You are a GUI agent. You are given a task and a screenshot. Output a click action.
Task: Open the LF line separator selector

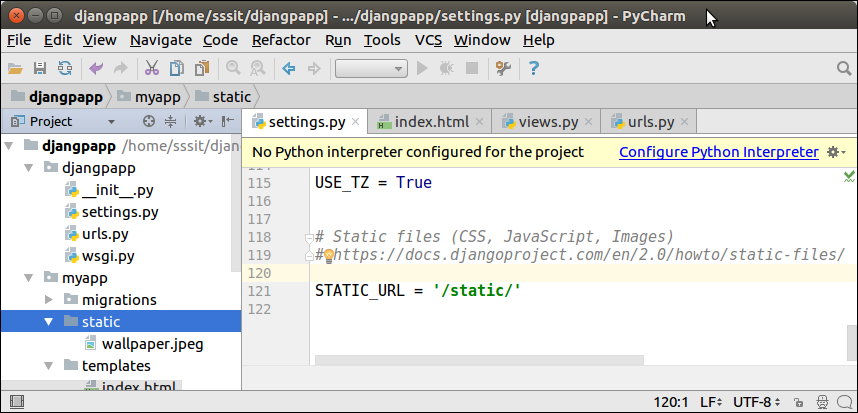(709, 403)
